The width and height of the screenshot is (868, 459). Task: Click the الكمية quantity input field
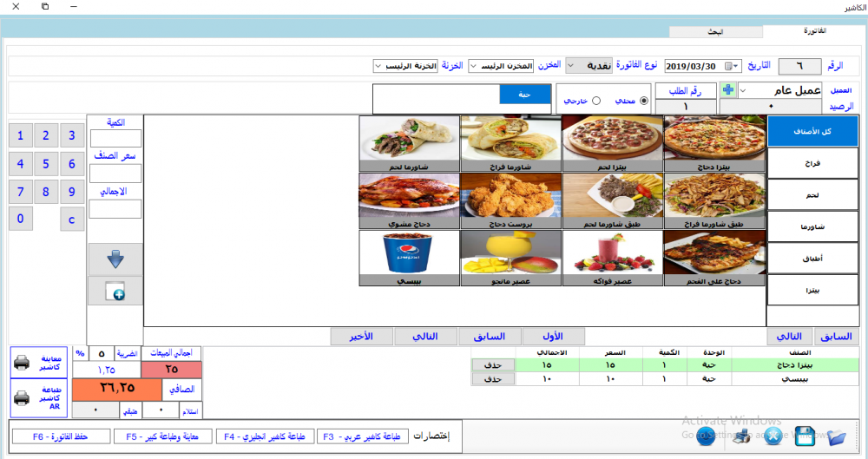[x=115, y=138]
